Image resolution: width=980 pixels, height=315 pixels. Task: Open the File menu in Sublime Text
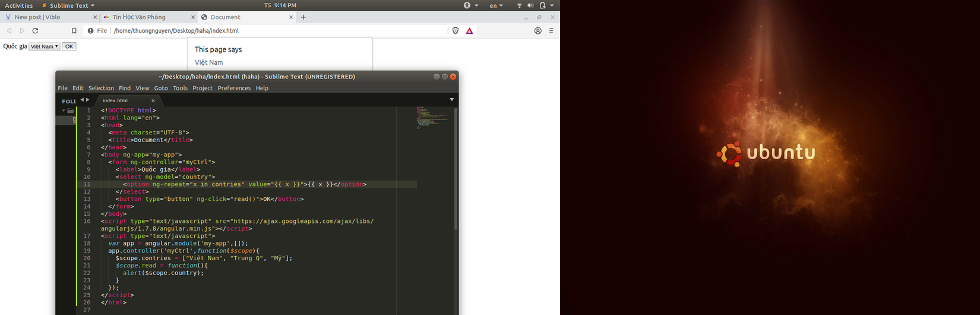(62, 88)
